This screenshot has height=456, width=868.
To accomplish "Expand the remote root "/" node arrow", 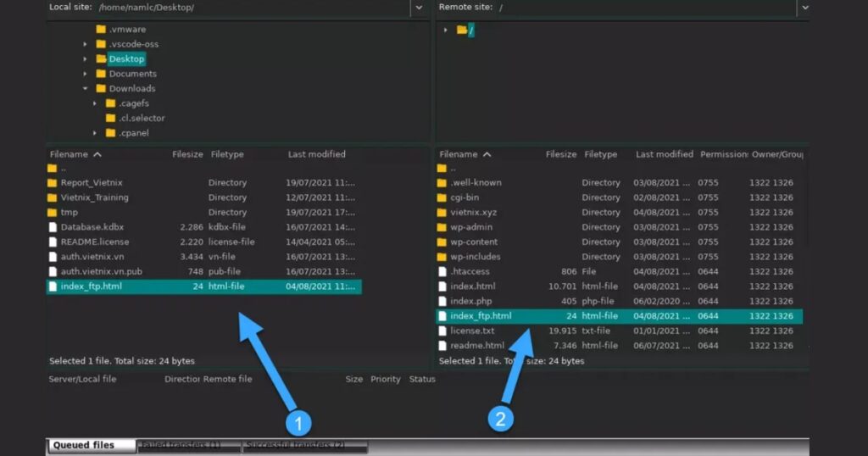I will click(445, 30).
